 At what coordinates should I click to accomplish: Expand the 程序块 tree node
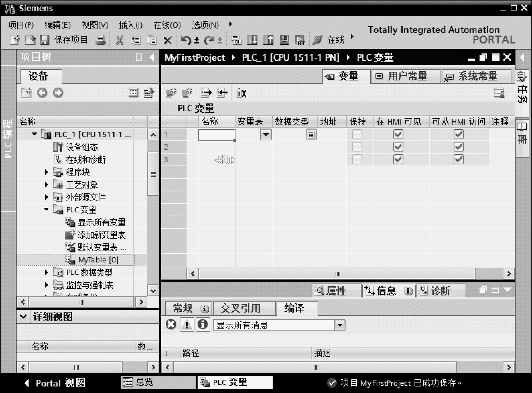point(47,172)
